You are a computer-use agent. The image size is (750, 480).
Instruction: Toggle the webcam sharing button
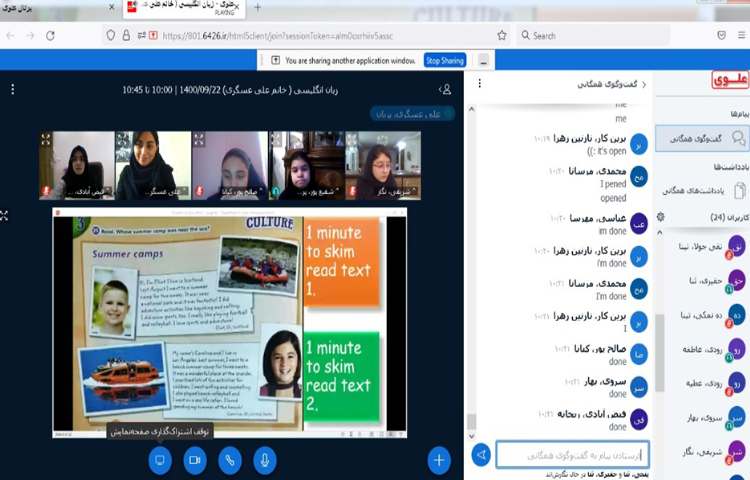coord(195,460)
